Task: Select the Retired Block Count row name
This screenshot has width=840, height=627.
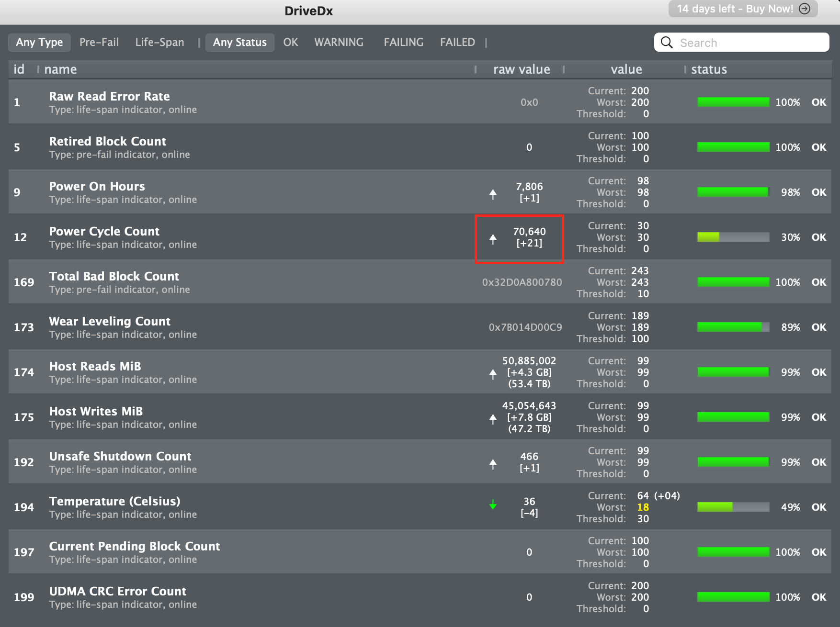Action: click(x=108, y=141)
